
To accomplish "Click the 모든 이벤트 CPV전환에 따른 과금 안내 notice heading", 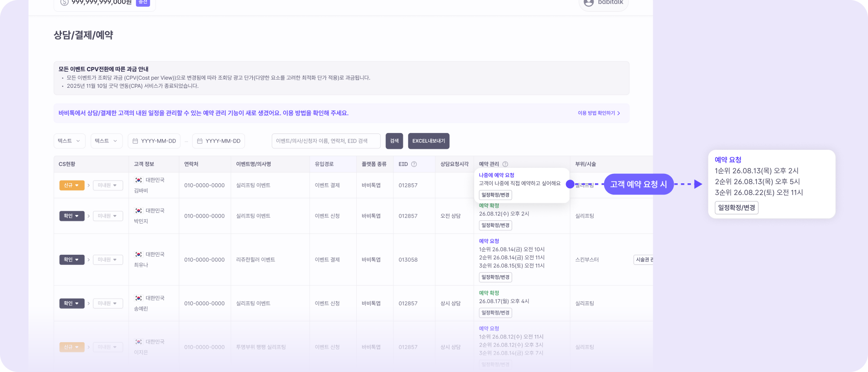I will tap(104, 69).
